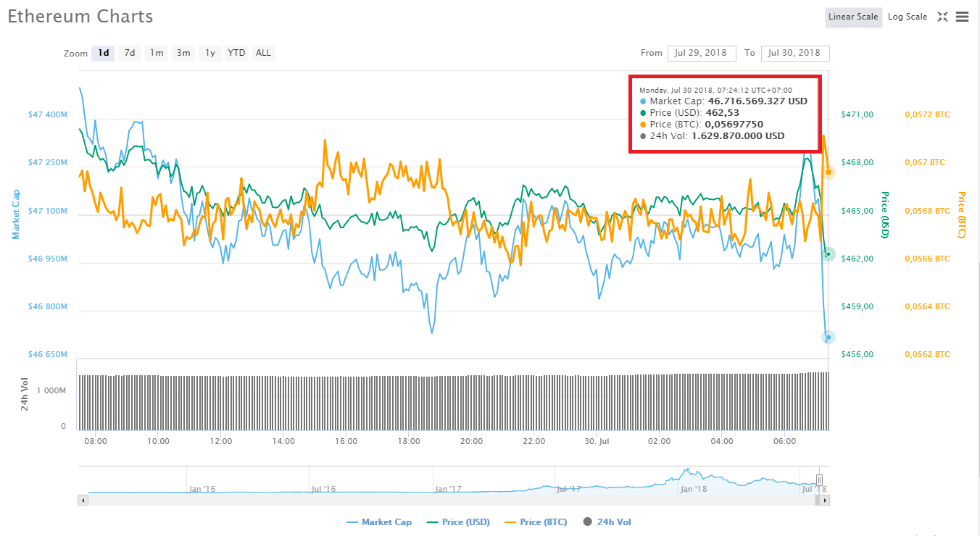Toggle the Price (USD) legend item
The width and height of the screenshot is (980, 536).
(x=458, y=522)
